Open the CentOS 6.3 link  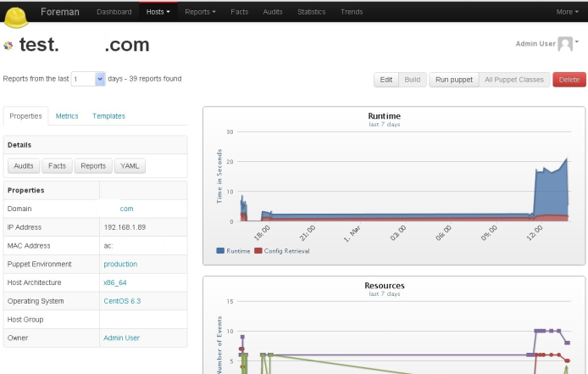pyautogui.click(x=122, y=301)
